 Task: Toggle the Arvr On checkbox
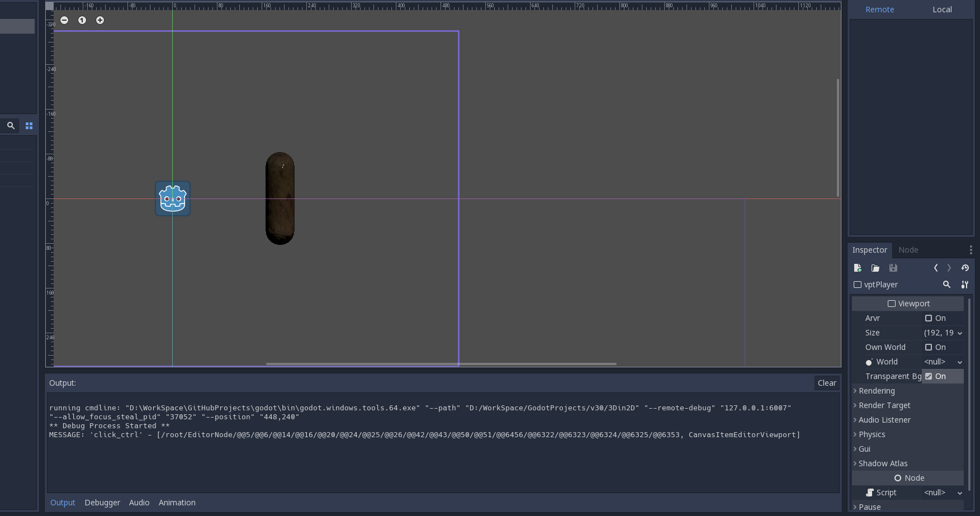(x=929, y=318)
